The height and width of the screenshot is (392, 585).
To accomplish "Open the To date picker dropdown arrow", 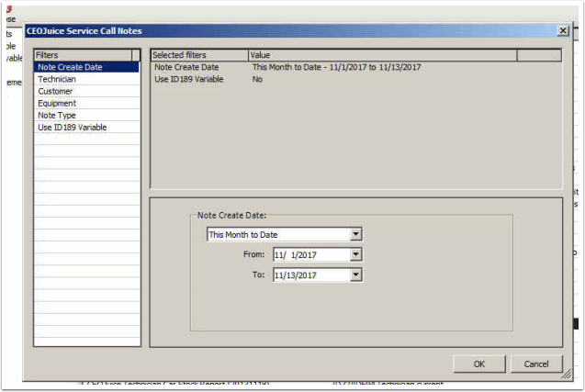I will 356,274.
